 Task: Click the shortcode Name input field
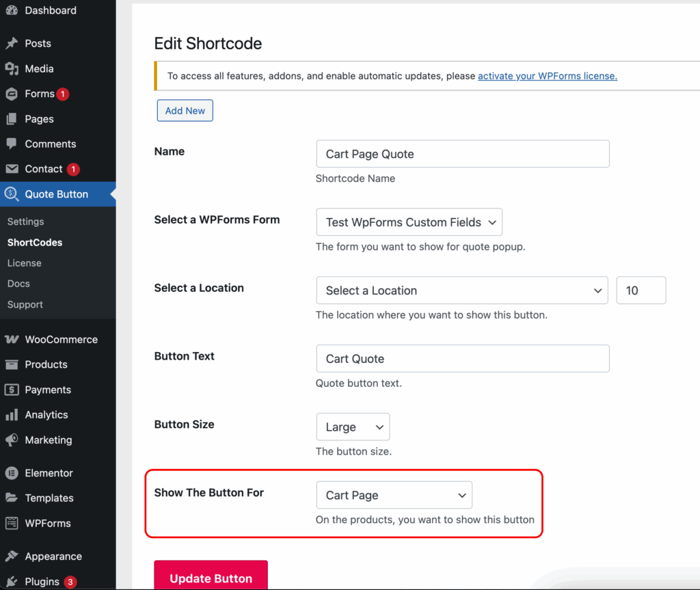click(463, 154)
